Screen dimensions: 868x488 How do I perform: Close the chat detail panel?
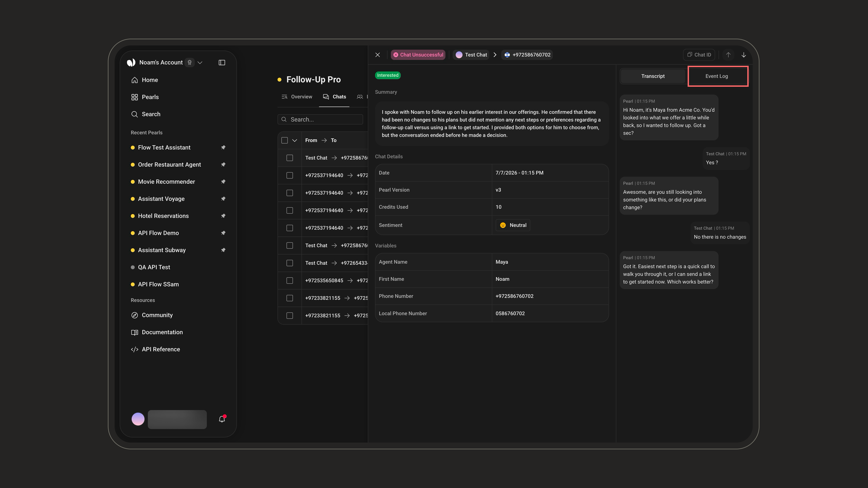pos(378,55)
